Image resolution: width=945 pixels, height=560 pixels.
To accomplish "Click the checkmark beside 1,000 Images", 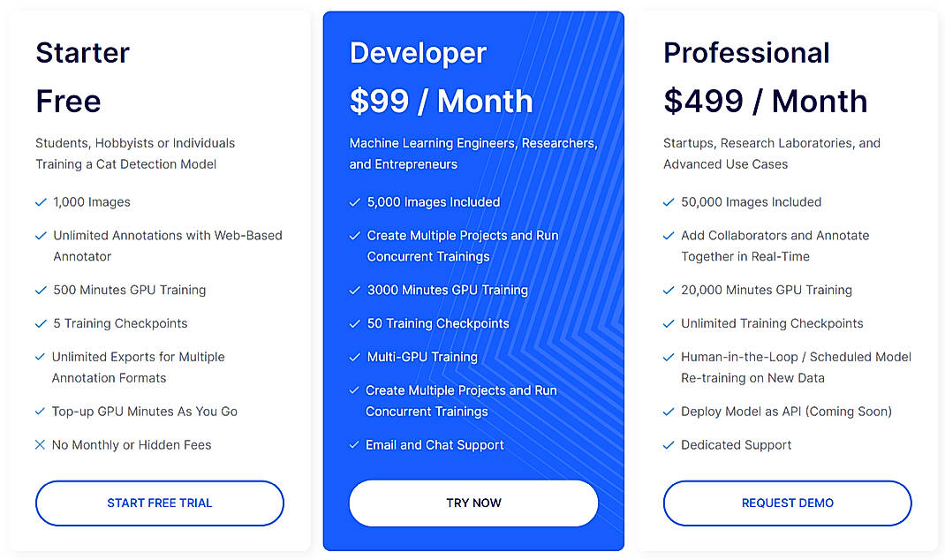I will pyautogui.click(x=41, y=201).
